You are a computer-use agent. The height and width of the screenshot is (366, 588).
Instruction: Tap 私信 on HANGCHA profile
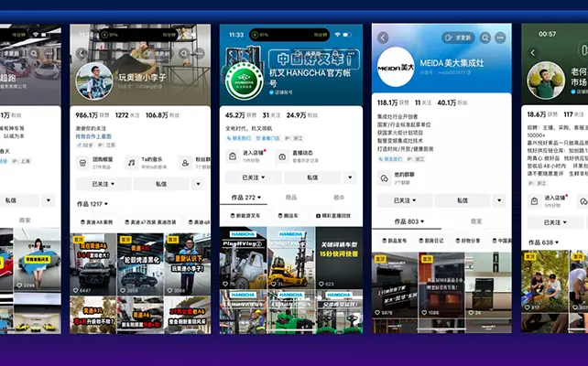click(312, 178)
